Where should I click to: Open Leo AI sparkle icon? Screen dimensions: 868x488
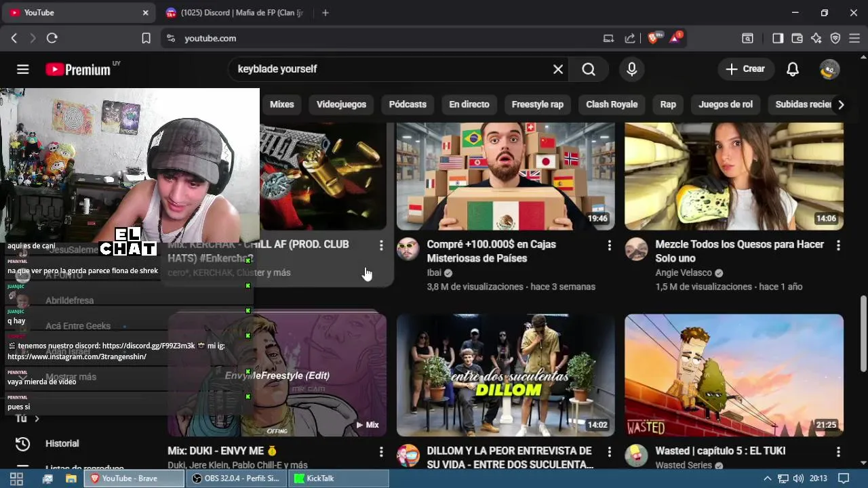[816, 39]
